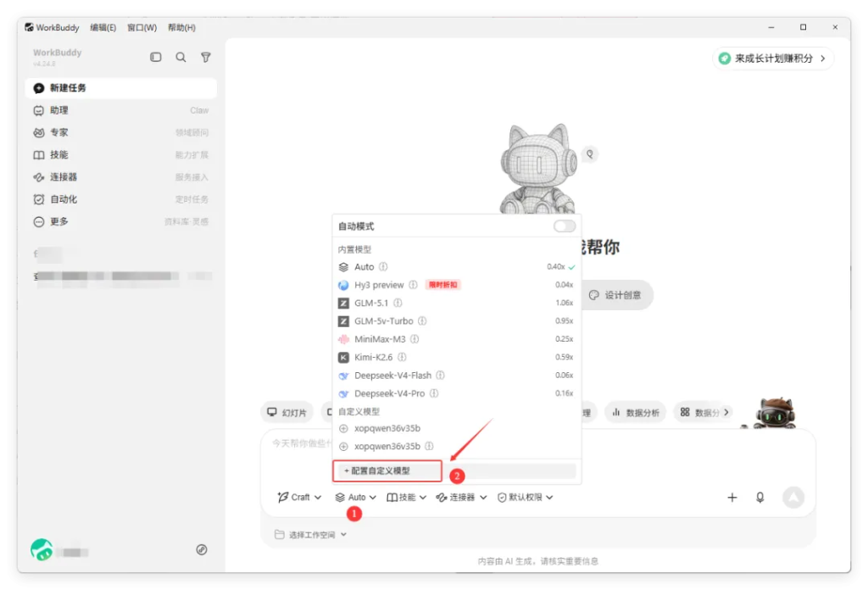This screenshot has height=590, width=868.
Task: Show info for Kimi-K2.6 model
Action: [402, 357]
